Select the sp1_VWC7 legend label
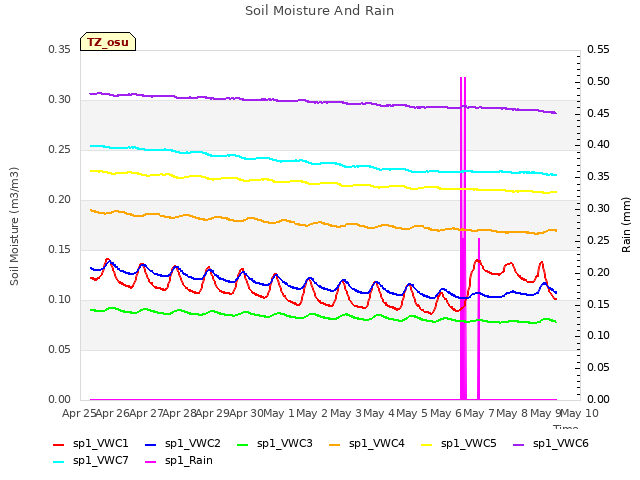 pyautogui.click(x=100, y=461)
